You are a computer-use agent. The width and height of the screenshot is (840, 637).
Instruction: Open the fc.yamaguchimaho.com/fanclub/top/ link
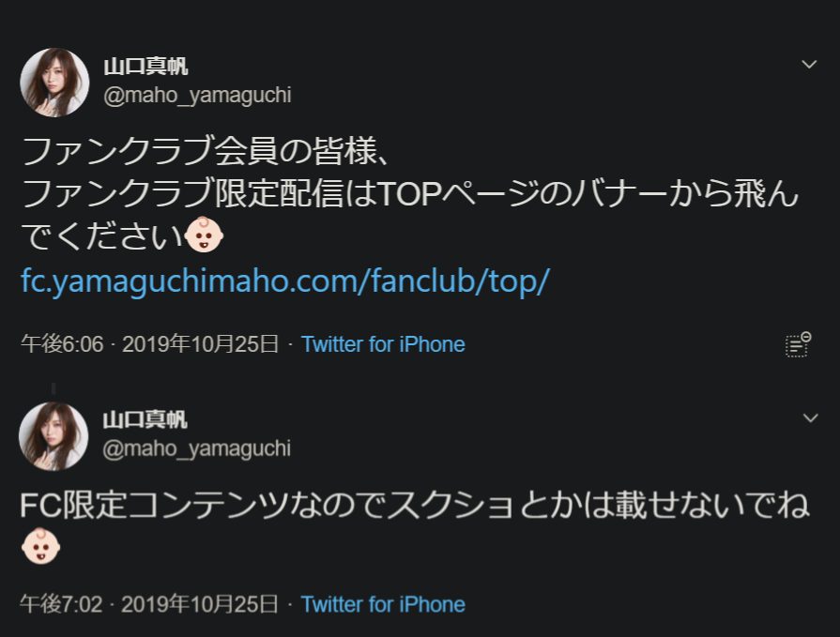click(x=284, y=281)
